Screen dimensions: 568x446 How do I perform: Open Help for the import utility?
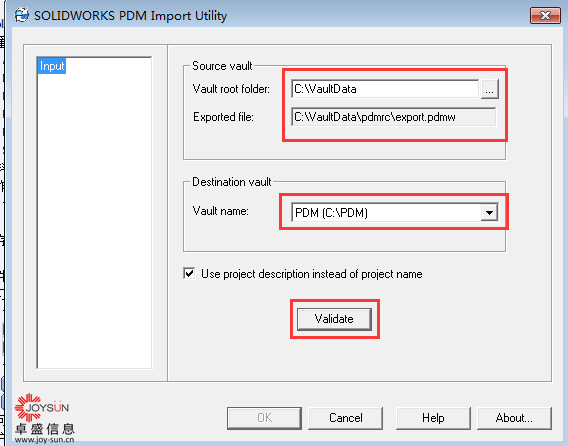pos(433,418)
